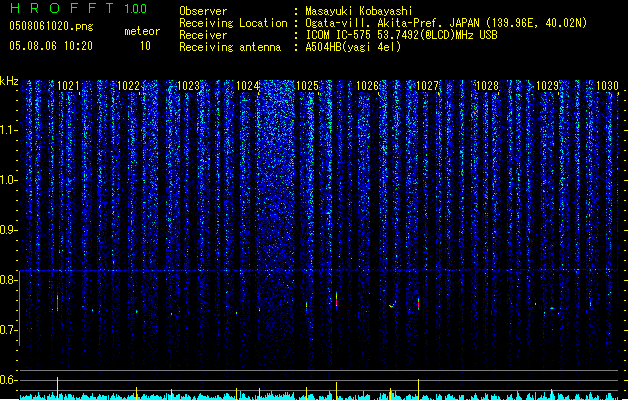Click the 1.0 kHz axis tick label
This screenshot has width=629, height=400.
[x=9, y=180]
